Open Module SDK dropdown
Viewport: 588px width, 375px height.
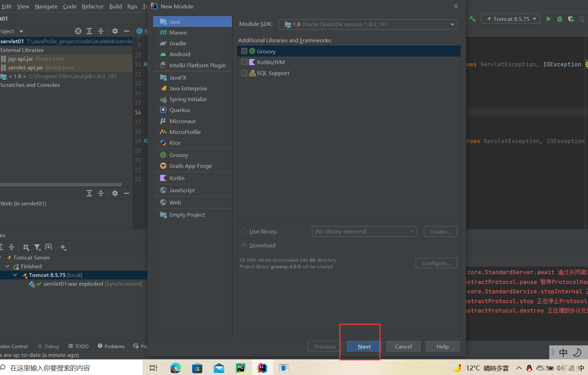[x=368, y=24]
